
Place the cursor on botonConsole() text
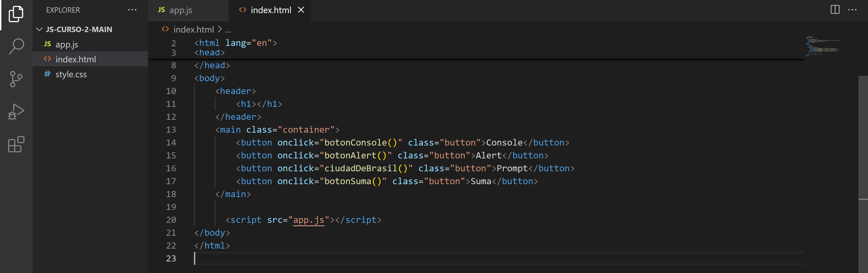[x=361, y=143]
